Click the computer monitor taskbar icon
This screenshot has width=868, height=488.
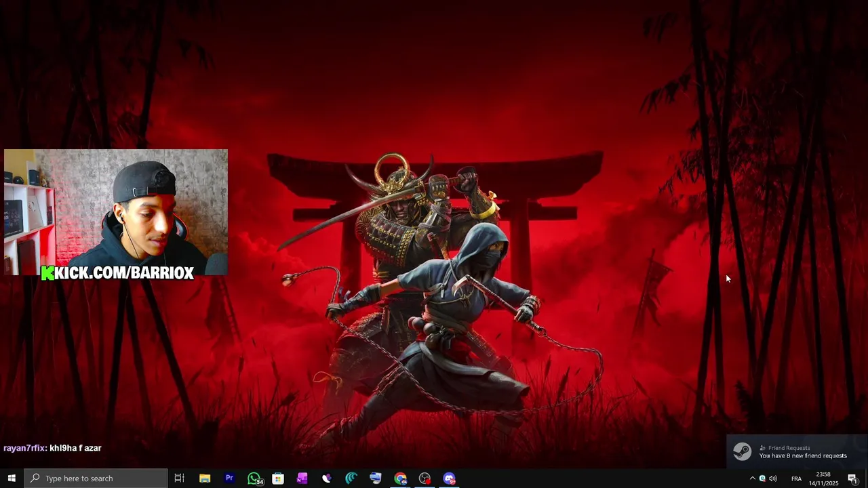[x=376, y=479]
